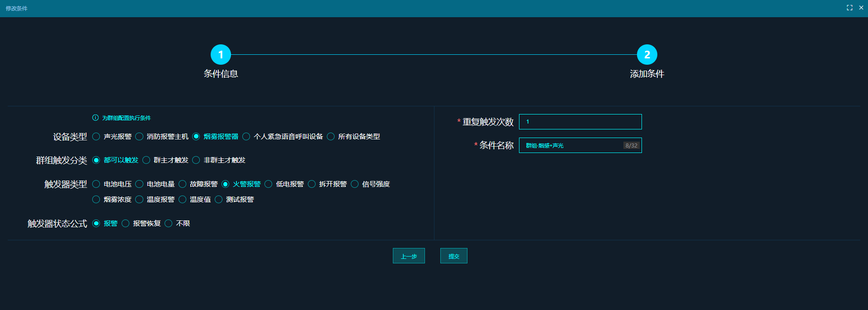Select 个人紧急语音呼叫设备 option
Image resolution: width=868 pixels, height=310 pixels.
[x=246, y=137]
